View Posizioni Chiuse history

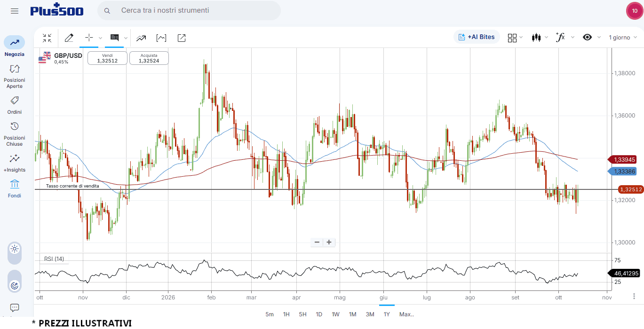(15, 134)
